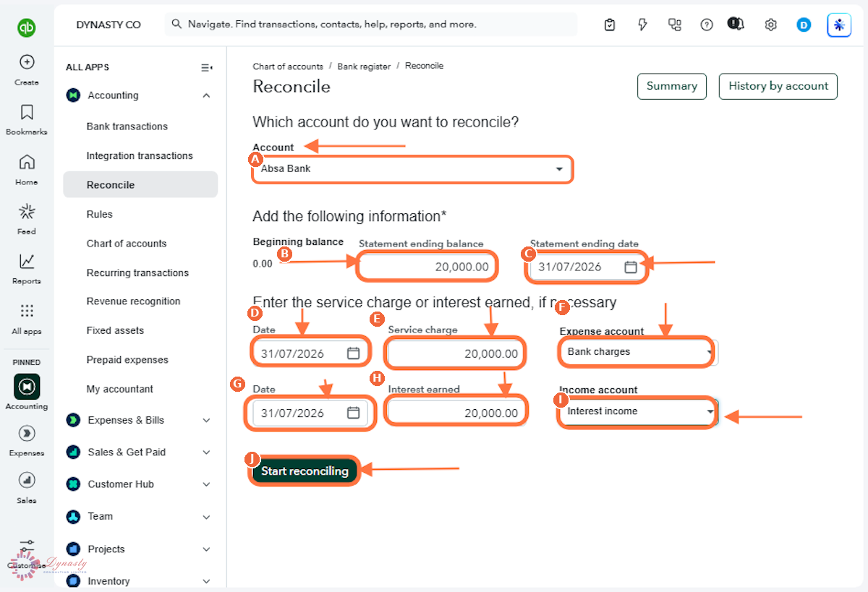Expand the Inventory section
The width and height of the screenshot is (868, 592).
coord(207,581)
